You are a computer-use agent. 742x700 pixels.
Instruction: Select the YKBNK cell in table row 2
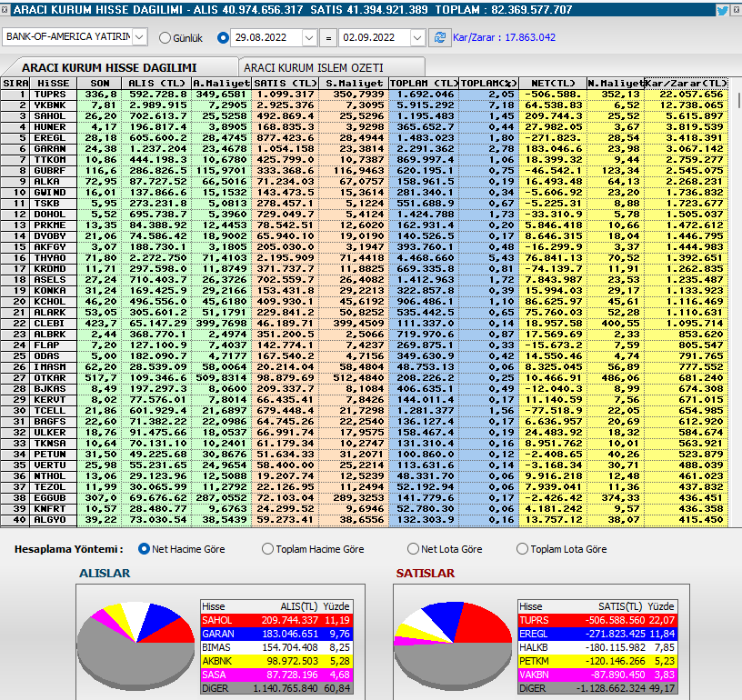coord(54,105)
